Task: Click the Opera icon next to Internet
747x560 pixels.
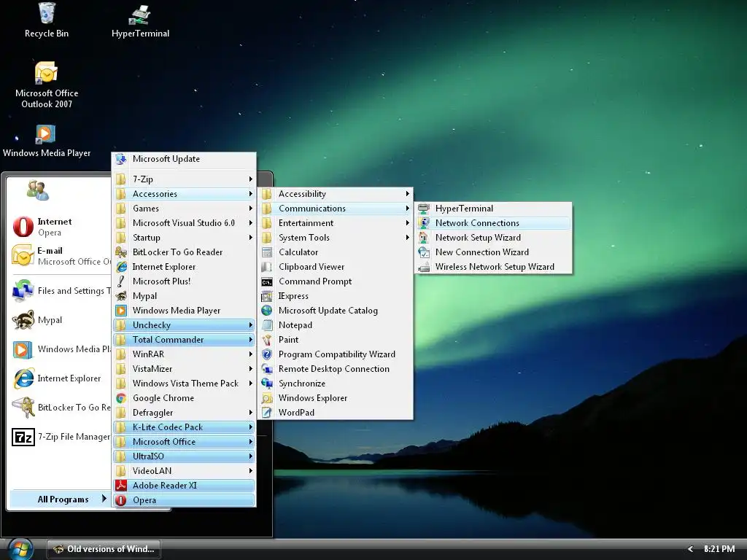Action: pyautogui.click(x=23, y=227)
